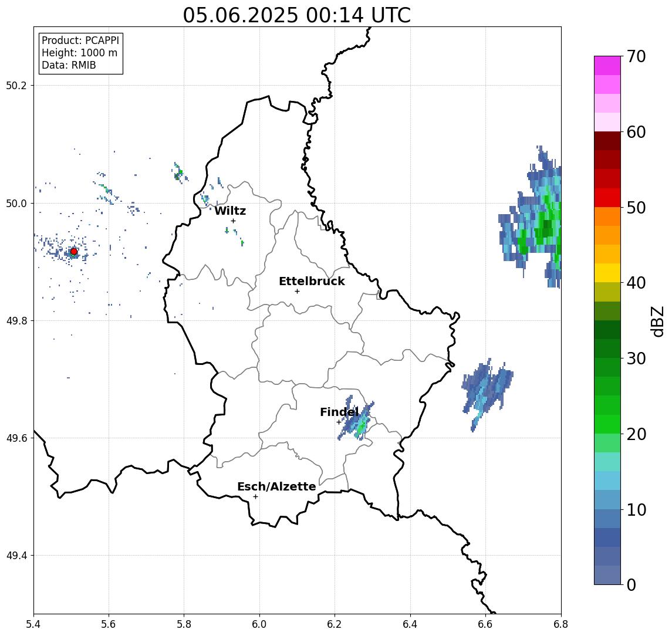Click the 70 tick label on colorbar
Screen dimensions: 672x636
636,56
